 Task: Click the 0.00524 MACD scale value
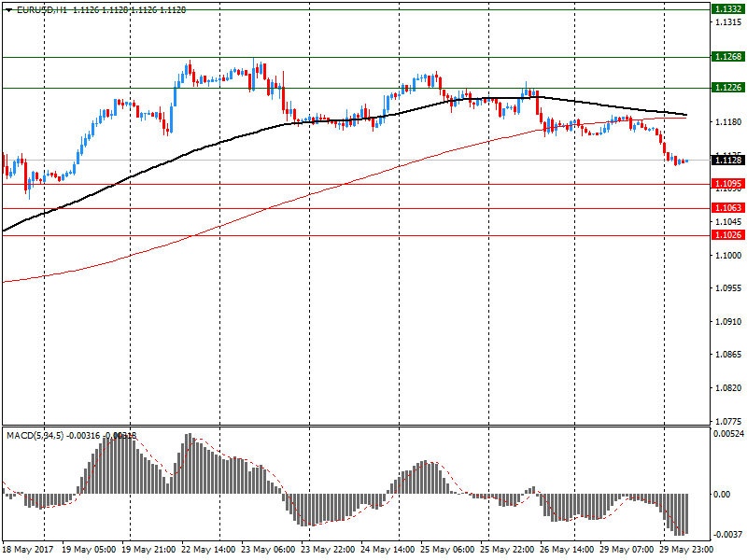(729, 433)
